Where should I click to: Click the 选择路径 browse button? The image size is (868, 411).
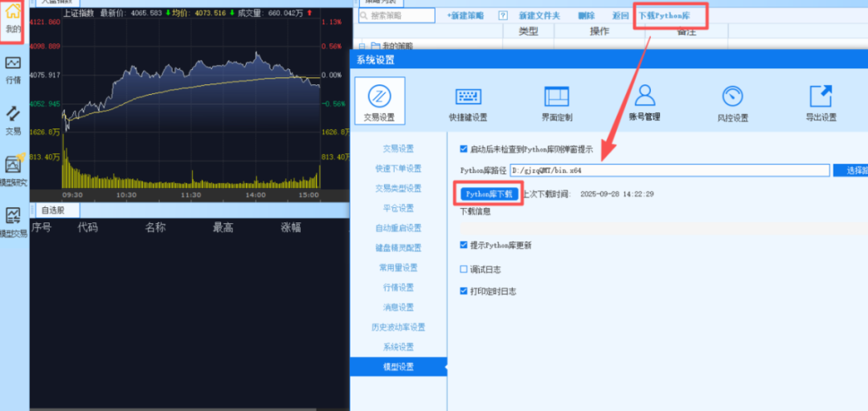tap(851, 170)
